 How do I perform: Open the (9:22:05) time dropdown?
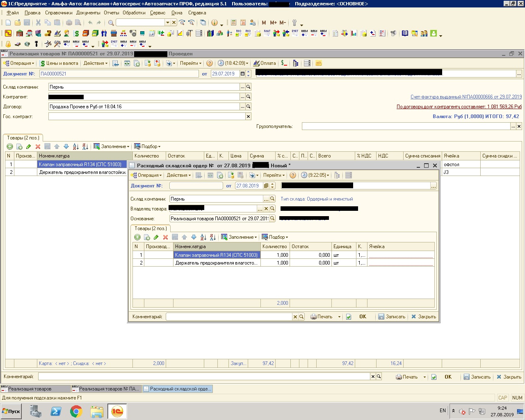tap(315, 175)
